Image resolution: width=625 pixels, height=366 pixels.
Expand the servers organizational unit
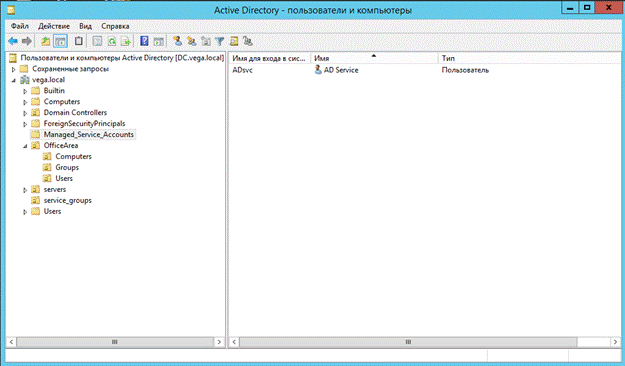(25, 190)
